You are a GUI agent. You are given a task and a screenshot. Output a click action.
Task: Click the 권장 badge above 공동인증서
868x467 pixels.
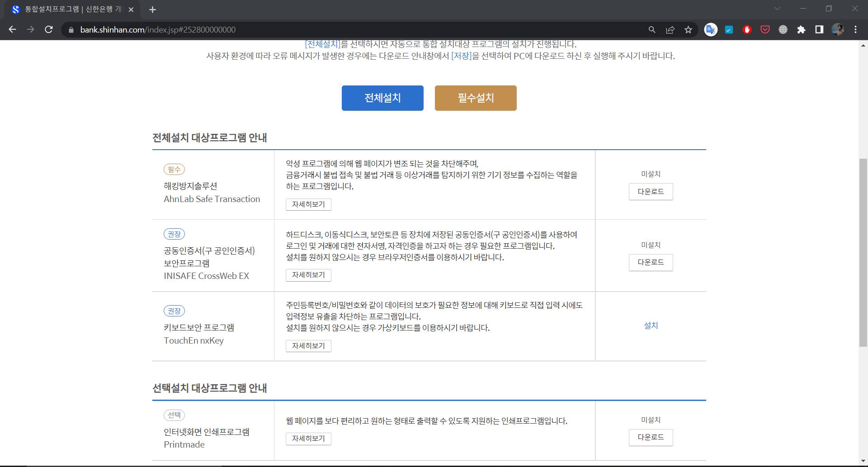click(x=174, y=234)
